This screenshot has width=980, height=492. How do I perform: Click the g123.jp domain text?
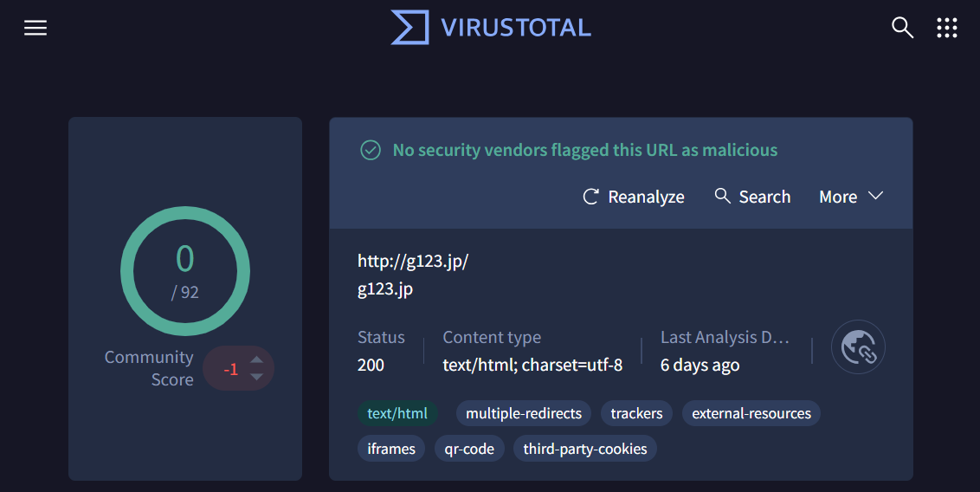tap(385, 288)
